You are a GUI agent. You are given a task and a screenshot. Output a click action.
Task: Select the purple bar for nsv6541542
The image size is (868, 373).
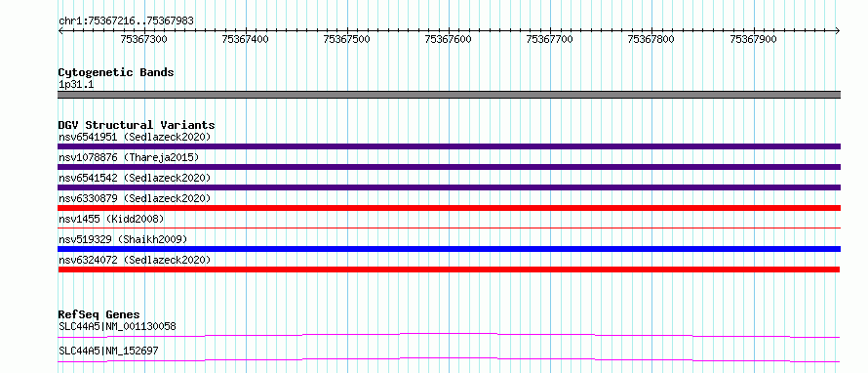pos(450,187)
